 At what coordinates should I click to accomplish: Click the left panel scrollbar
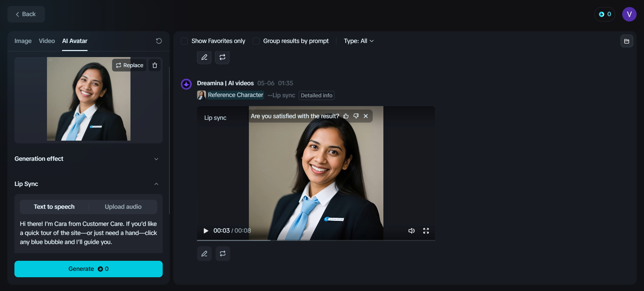[x=169, y=140]
